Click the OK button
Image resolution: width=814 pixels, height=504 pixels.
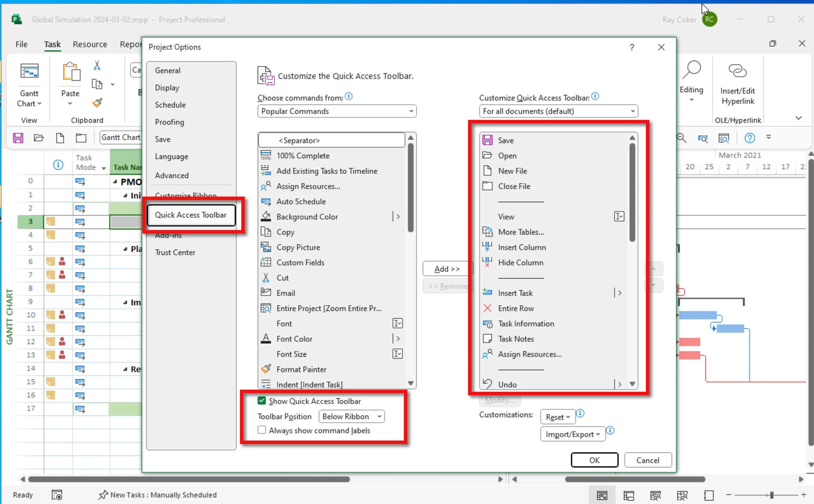click(594, 460)
